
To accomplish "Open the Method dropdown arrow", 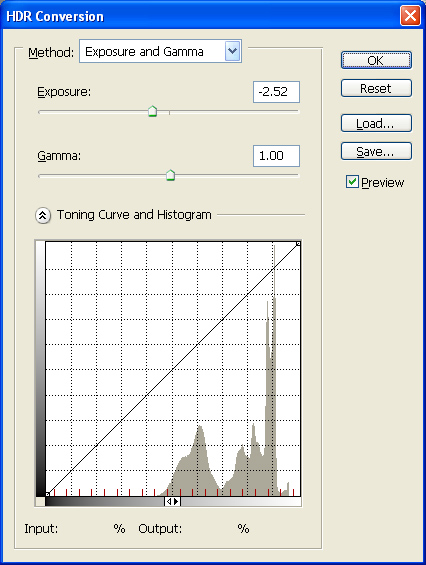I will tap(232, 51).
